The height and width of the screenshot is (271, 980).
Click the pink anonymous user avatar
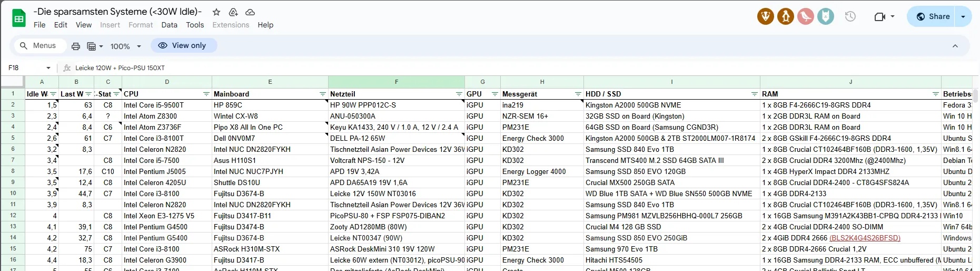(x=806, y=16)
